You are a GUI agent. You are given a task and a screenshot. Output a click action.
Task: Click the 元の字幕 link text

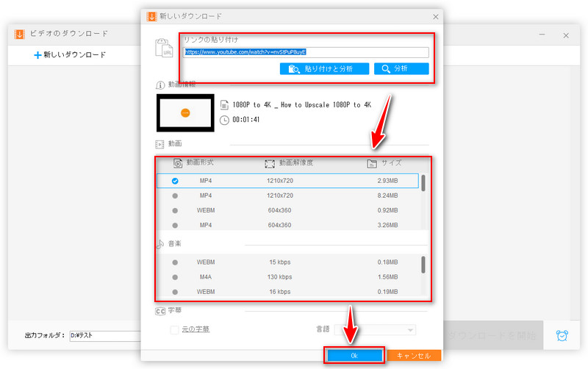pos(196,329)
